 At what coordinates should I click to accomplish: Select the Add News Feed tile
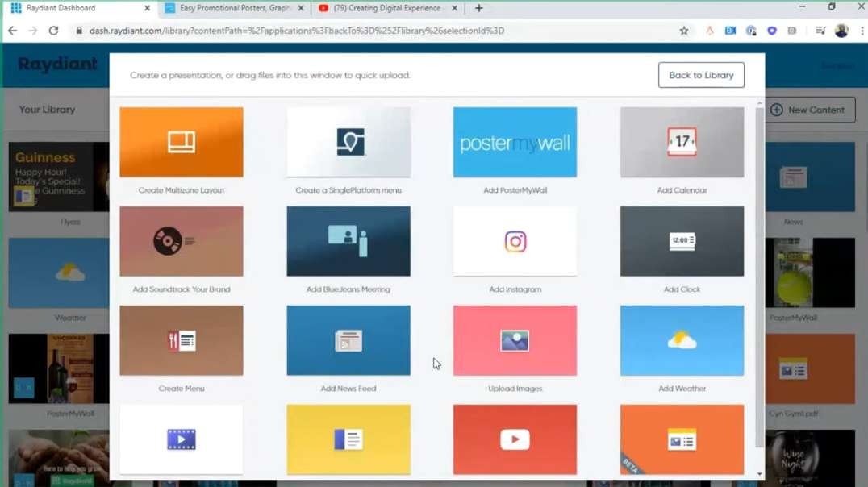pos(348,341)
